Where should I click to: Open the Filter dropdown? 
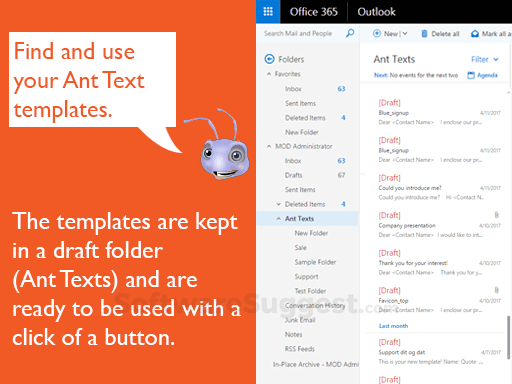tap(484, 59)
